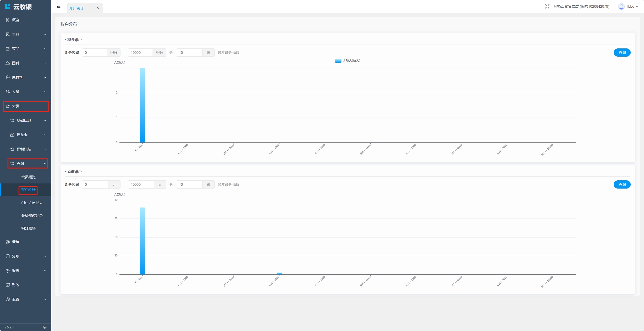Click the 云收银 logo icon
Screen dimensions: 644x331
click(7, 6)
